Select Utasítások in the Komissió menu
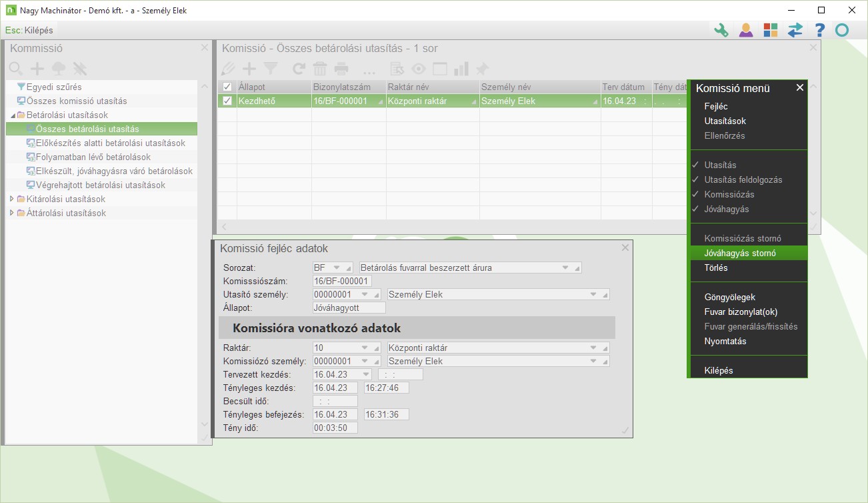The height and width of the screenshot is (503, 868). [x=725, y=121]
